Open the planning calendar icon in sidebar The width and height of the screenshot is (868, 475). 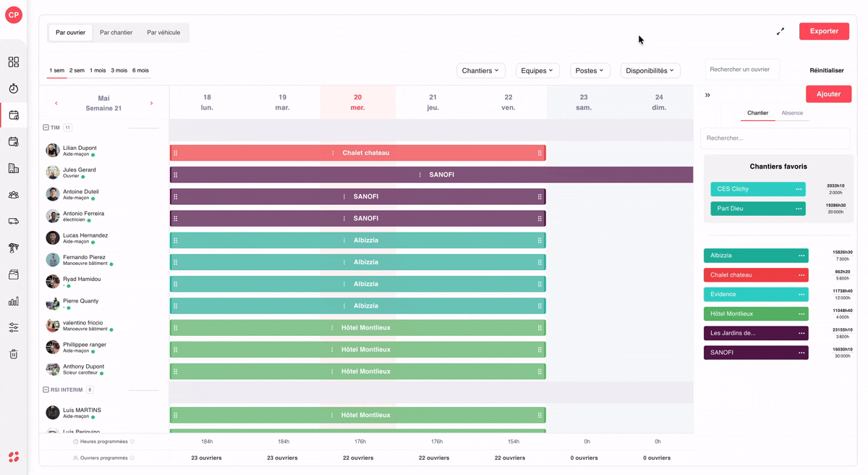(x=14, y=115)
